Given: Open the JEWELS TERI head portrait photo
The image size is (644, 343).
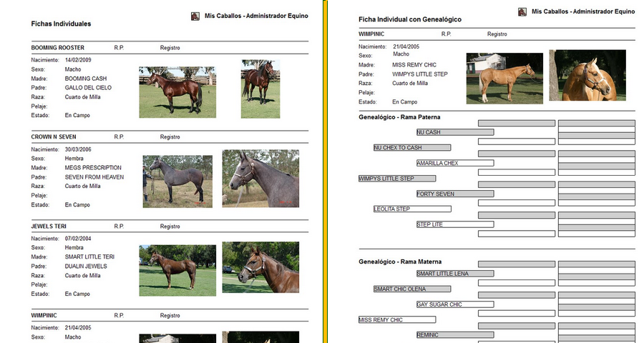Looking at the screenshot, I should 260,267.
